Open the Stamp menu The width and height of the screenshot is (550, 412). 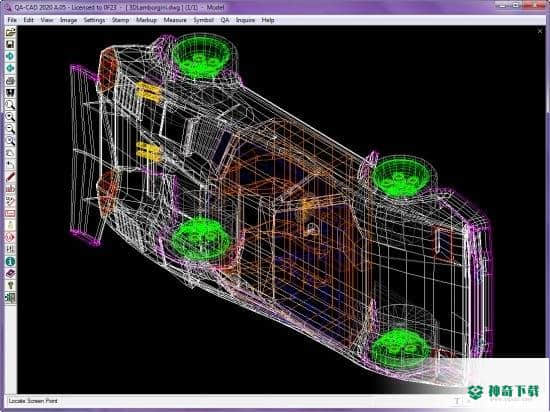click(x=120, y=20)
